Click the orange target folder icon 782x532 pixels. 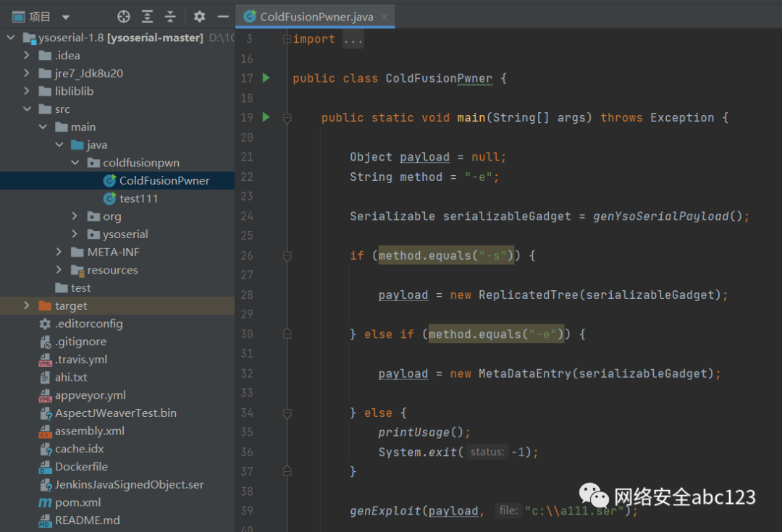coord(45,305)
